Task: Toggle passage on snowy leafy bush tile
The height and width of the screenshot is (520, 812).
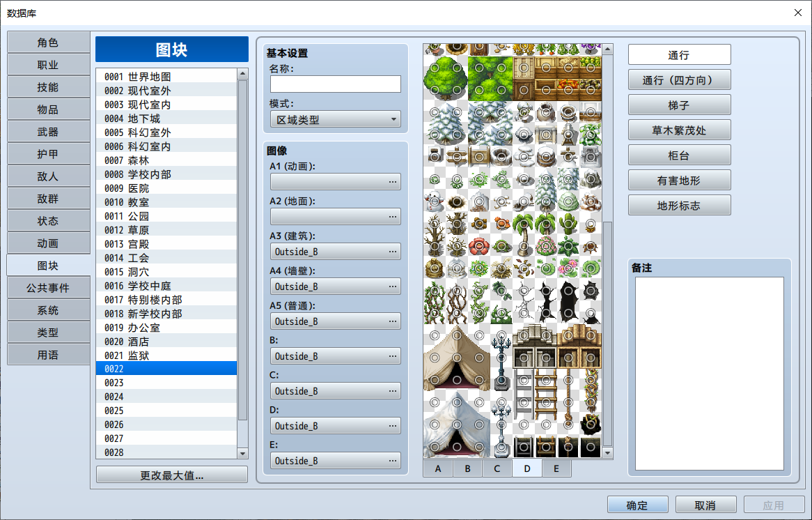Action: pyautogui.click(x=591, y=135)
